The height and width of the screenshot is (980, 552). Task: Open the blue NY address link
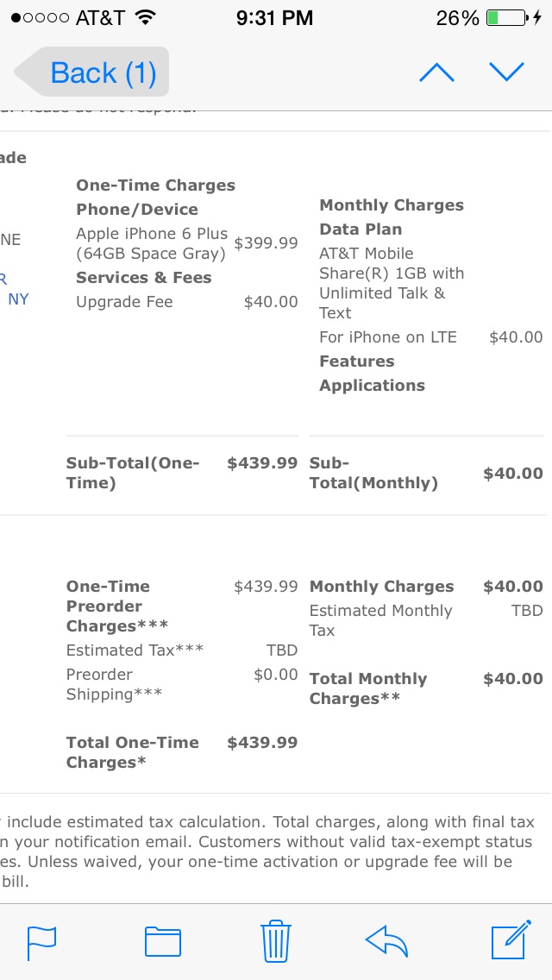click(18, 299)
